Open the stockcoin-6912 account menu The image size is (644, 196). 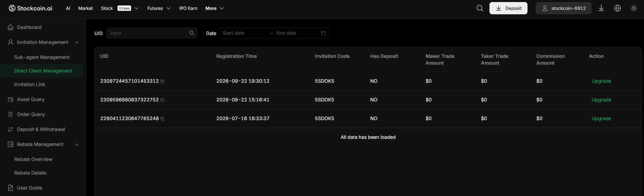[x=563, y=8]
